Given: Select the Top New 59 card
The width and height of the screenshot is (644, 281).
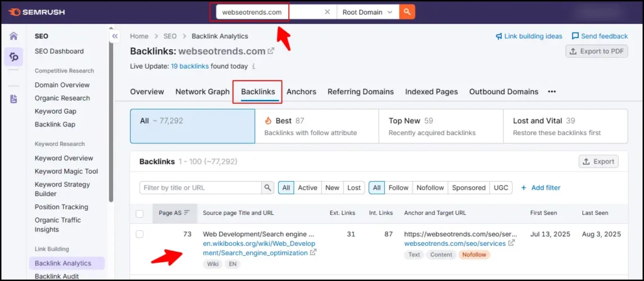Looking at the screenshot, I should [441, 126].
